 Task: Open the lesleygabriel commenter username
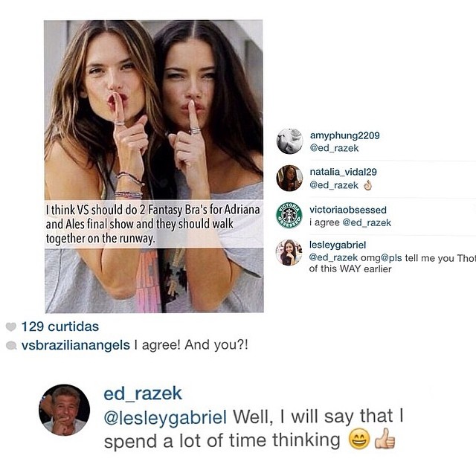tap(338, 245)
